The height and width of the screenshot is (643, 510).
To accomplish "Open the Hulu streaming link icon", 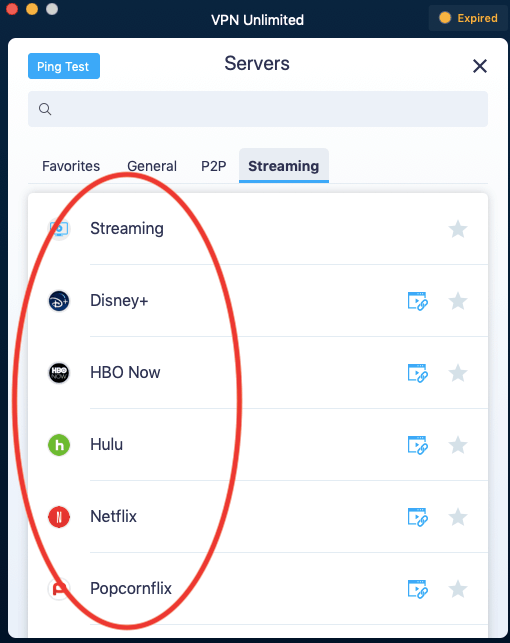I will (417, 445).
